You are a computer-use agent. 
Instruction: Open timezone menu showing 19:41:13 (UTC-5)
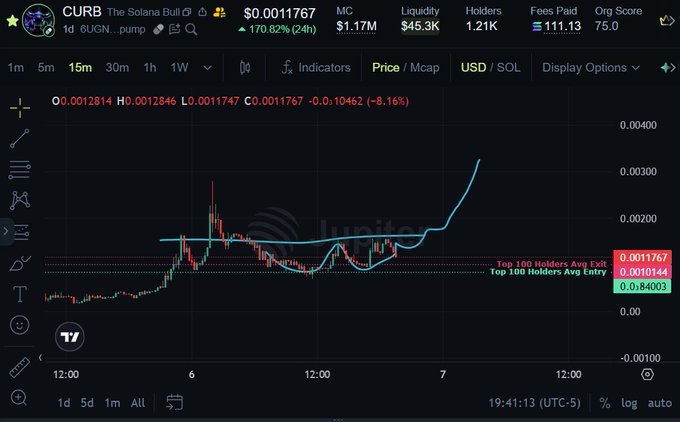coord(534,403)
